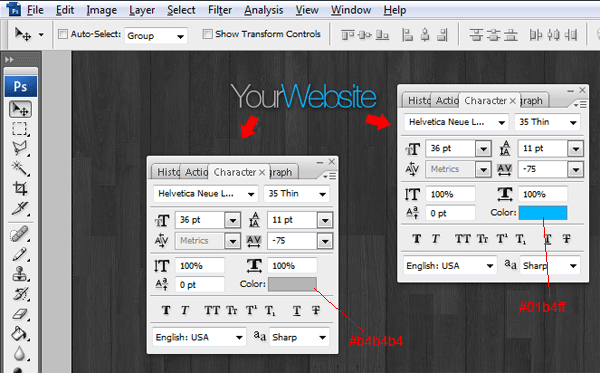Screen dimensions: 600x373
Task: Open the Window menu
Action: click(x=351, y=10)
